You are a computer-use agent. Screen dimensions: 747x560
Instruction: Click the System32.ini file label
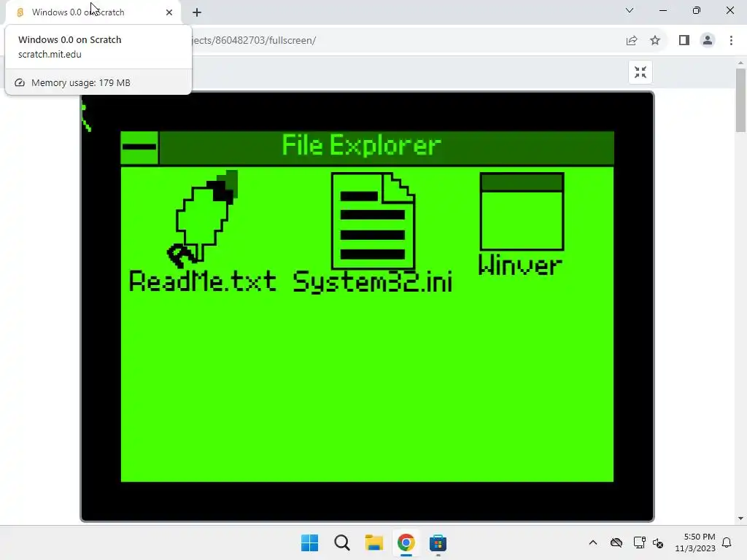373,282
